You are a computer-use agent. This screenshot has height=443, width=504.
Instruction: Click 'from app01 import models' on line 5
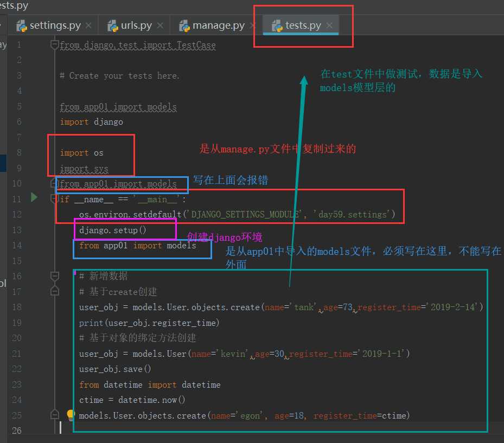118,107
